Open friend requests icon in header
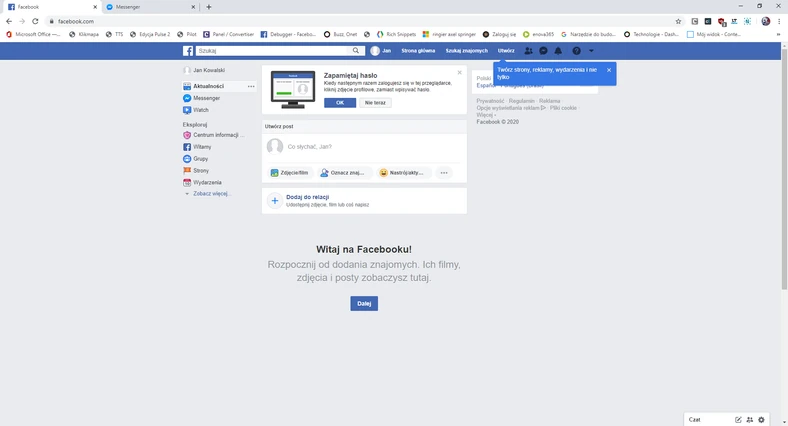This screenshot has width=788, height=426. 528,51
